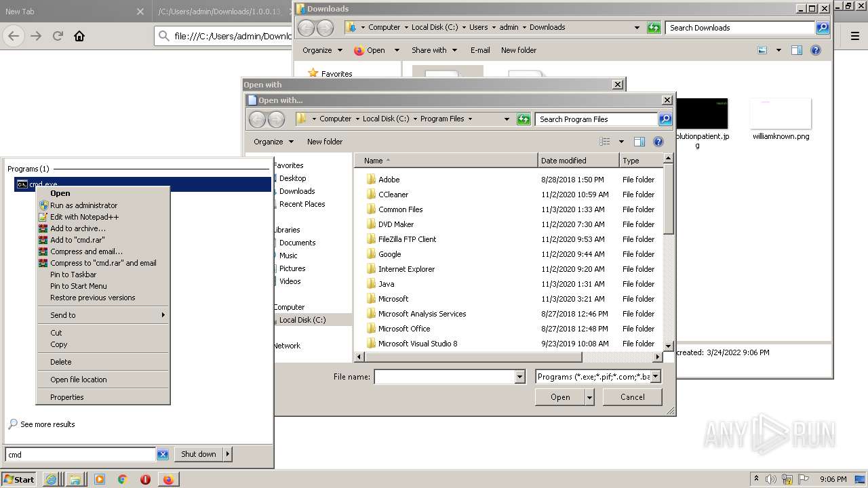
Task: Expand the 'Send to' submenu
Action: [102, 315]
